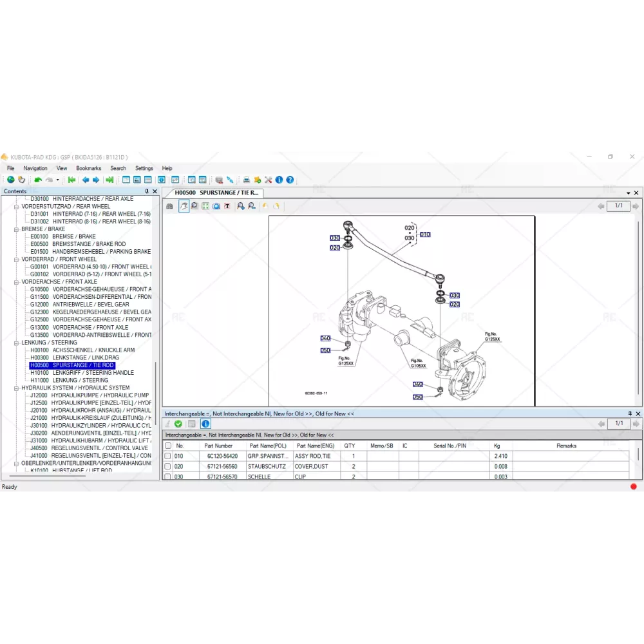This screenshot has height=644, width=644.
Task: Collapse the LENKUNG / STEERING tree node
Action: click(16, 343)
